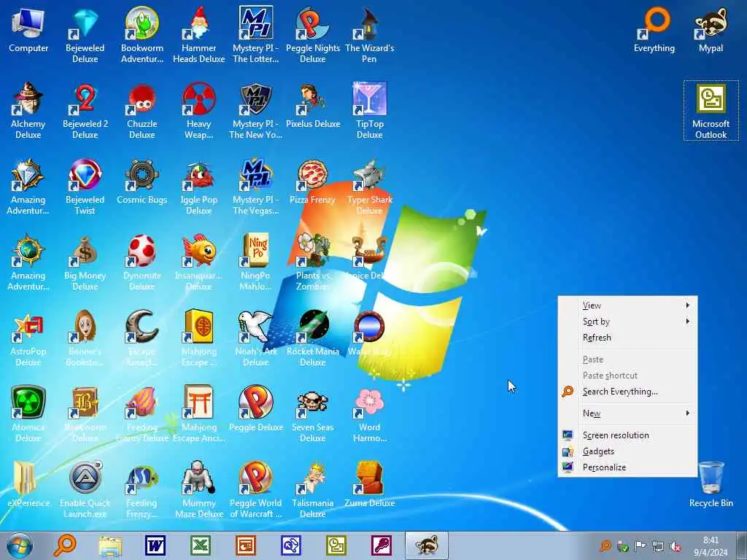Expand the View submenu
This screenshot has width=747, height=560.
click(x=627, y=306)
